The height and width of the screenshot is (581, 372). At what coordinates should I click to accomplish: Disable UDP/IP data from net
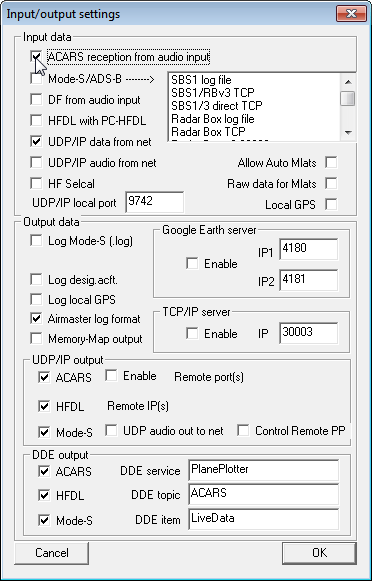coord(36,142)
